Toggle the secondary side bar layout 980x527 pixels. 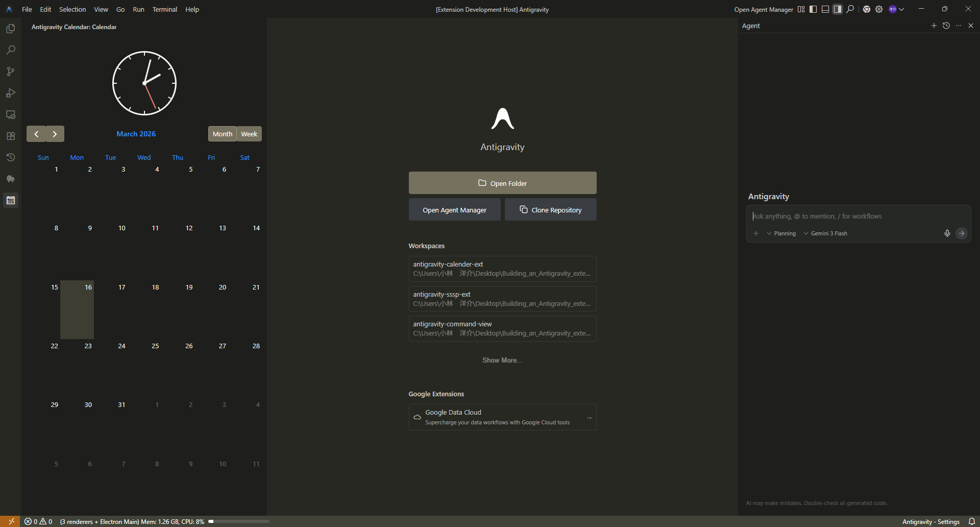coord(838,9)
